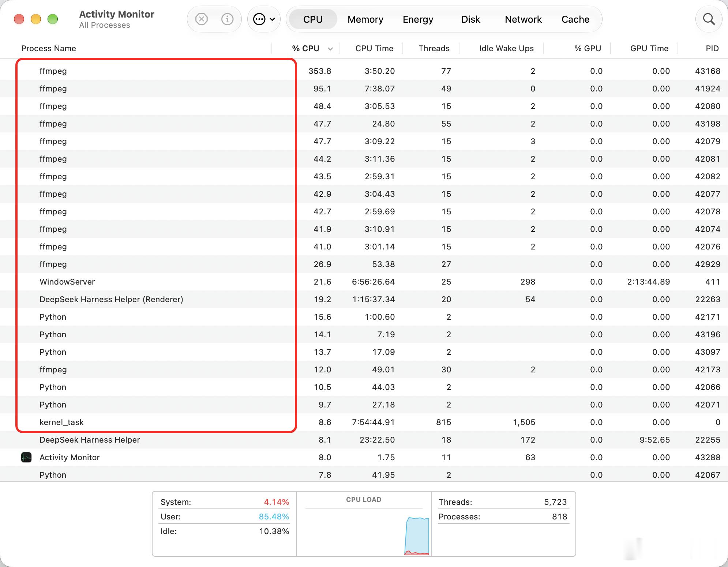728x567 pixels.
Task: Click the stop process X icon
Action: click(201, 19)
